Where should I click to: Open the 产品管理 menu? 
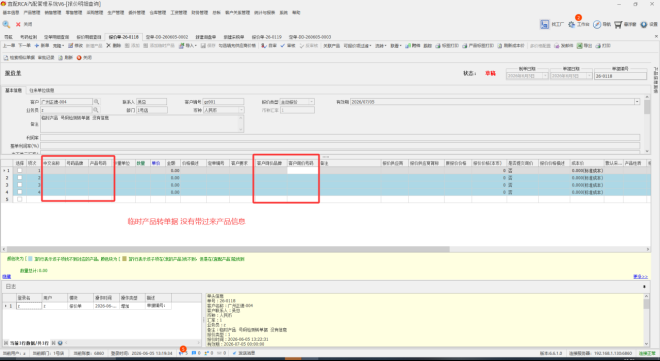(x=32, y=13)
